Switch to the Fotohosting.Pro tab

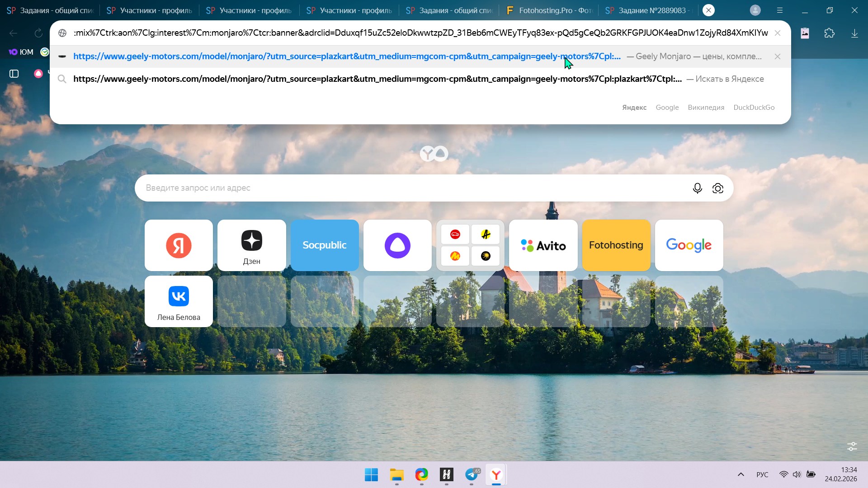[549, 10]
